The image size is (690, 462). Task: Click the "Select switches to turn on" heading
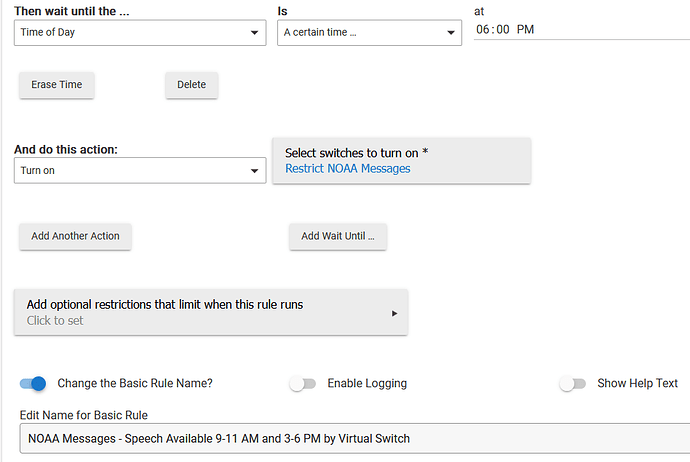[356, 153]
